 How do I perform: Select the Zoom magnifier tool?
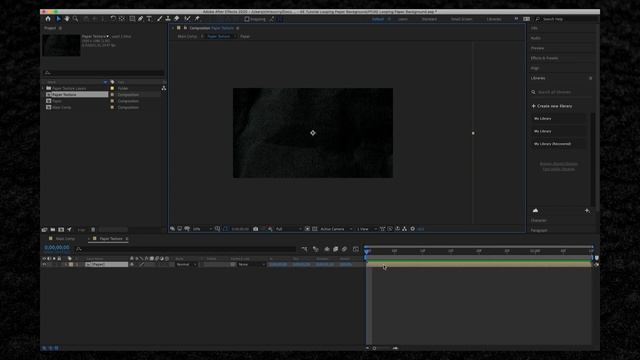(76, 19)
